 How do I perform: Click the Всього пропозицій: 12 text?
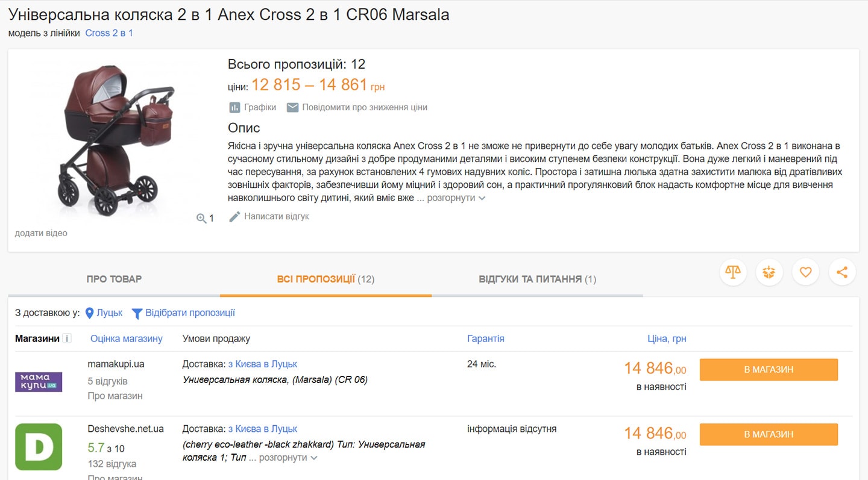(x=297, y=64)
